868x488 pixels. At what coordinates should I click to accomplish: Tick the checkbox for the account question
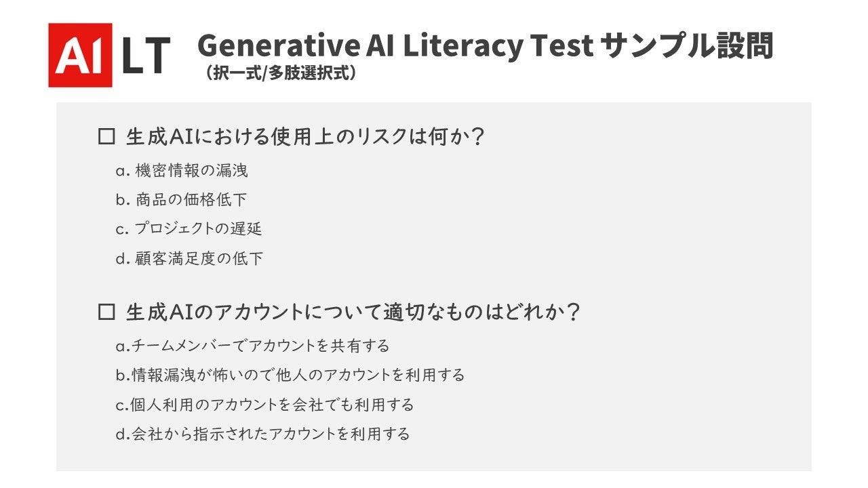point(106,312)
